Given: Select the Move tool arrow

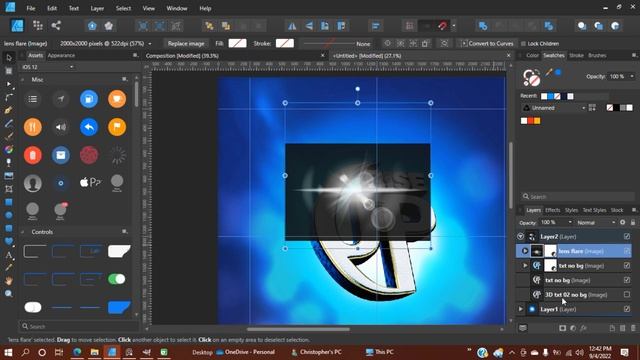Looking at the screenshot, I should (x=9, y=58).
